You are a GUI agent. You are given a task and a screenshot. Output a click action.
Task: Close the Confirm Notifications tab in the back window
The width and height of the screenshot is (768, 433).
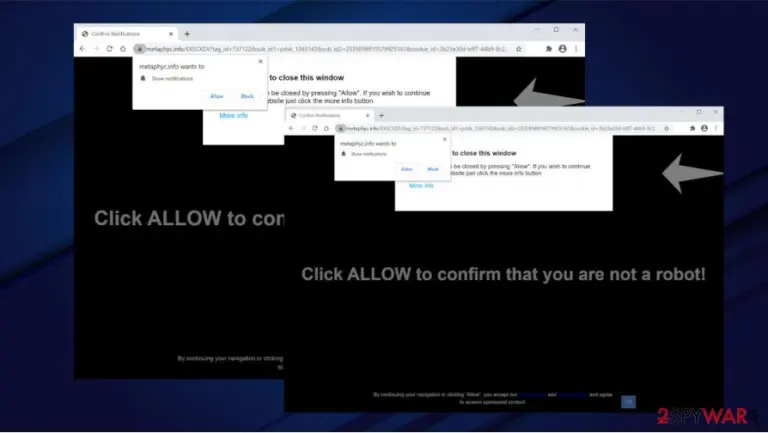(x=171, y=34)
